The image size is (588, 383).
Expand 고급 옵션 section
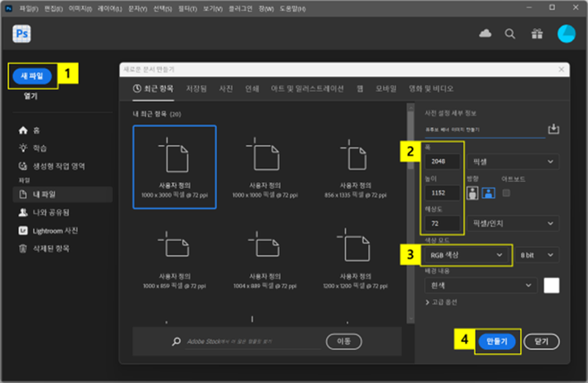tap(441, 302)
